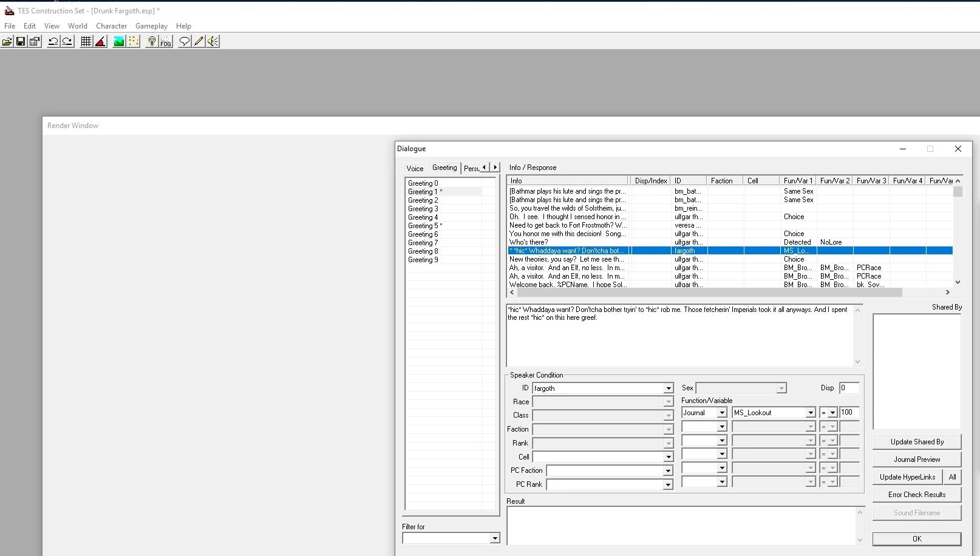Open Sound editor speaker icon
Viewport: 980px width, 556px height.
pos(213,41)
